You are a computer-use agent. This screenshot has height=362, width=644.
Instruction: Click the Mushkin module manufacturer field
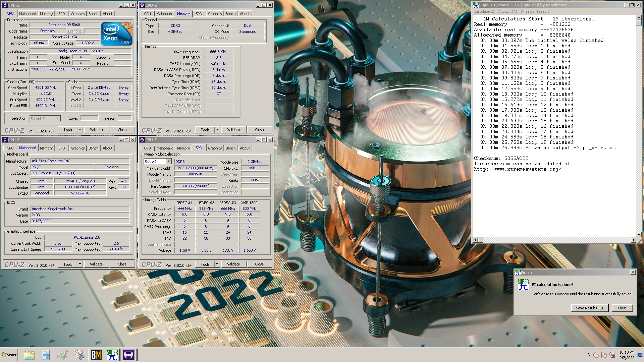click(196, 174)
